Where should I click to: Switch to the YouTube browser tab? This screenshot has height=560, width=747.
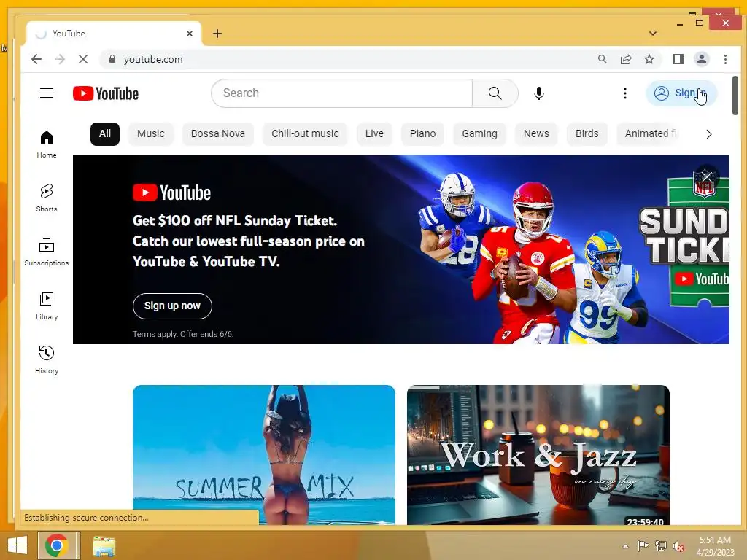115,34
